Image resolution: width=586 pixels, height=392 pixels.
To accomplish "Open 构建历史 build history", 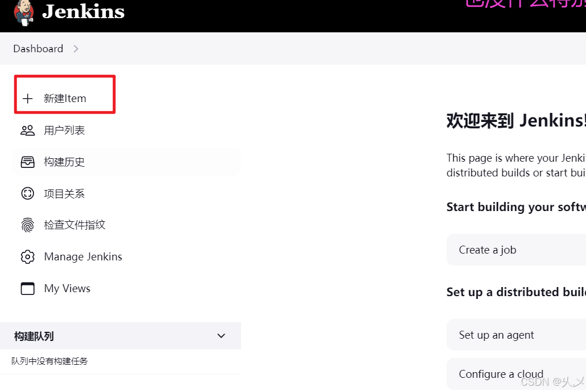I will (64, 162).
